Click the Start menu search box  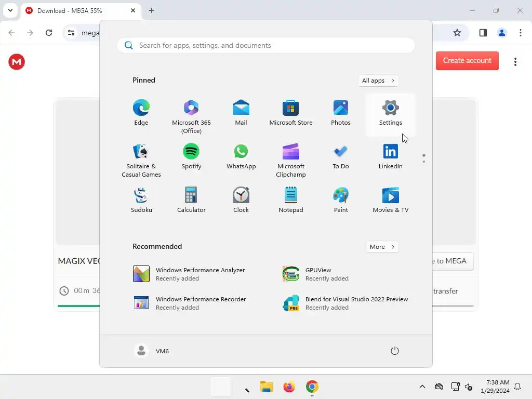(266, 46)
